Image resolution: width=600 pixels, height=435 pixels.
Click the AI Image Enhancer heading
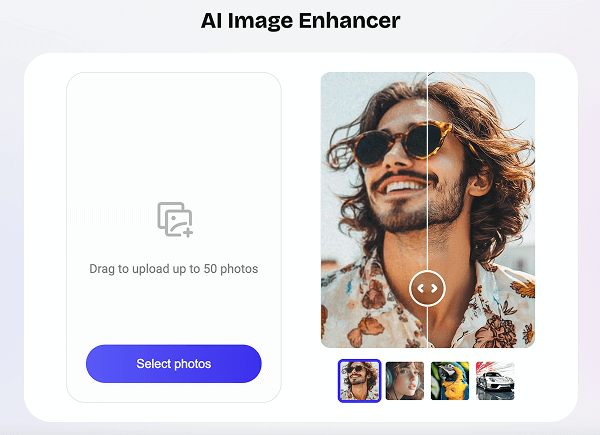[299, 20]
